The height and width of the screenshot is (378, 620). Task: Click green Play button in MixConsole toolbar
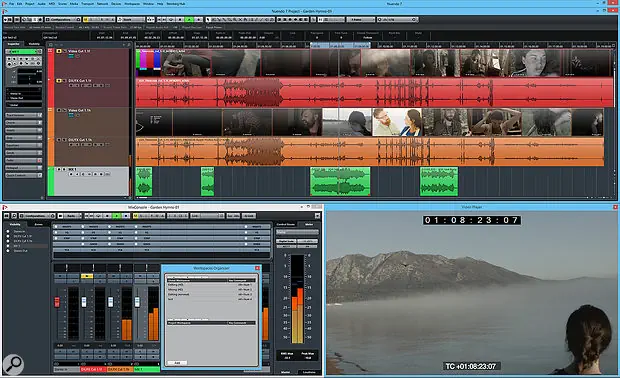(117, 216)
